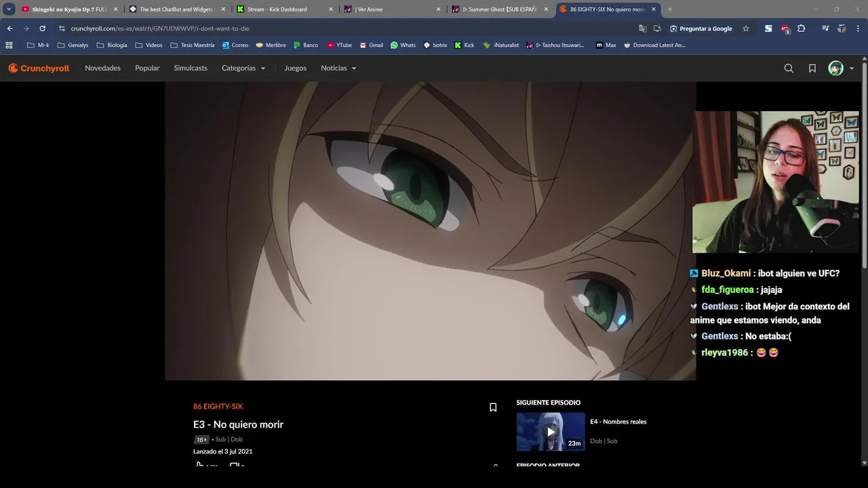This screenshot has width=868, height=488.
Task: Click the translate page icon
Action: pyautogui.click(x=642, y=28)
